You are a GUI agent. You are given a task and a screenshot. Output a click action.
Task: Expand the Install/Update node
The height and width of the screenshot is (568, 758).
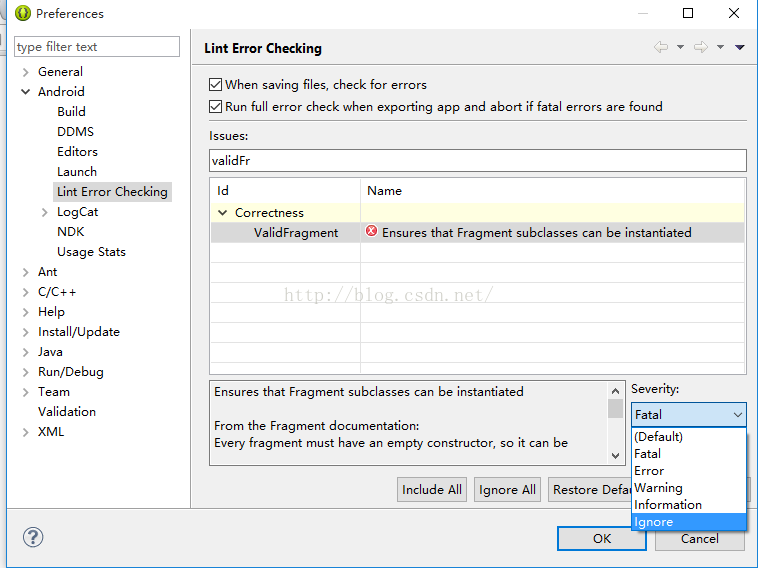tap(26, 332)
